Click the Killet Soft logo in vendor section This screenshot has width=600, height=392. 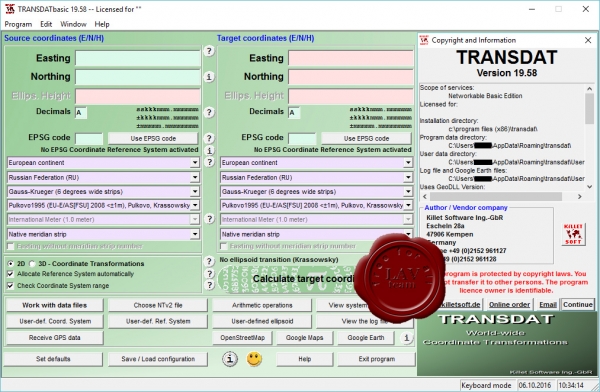click(x=573, y=234)
